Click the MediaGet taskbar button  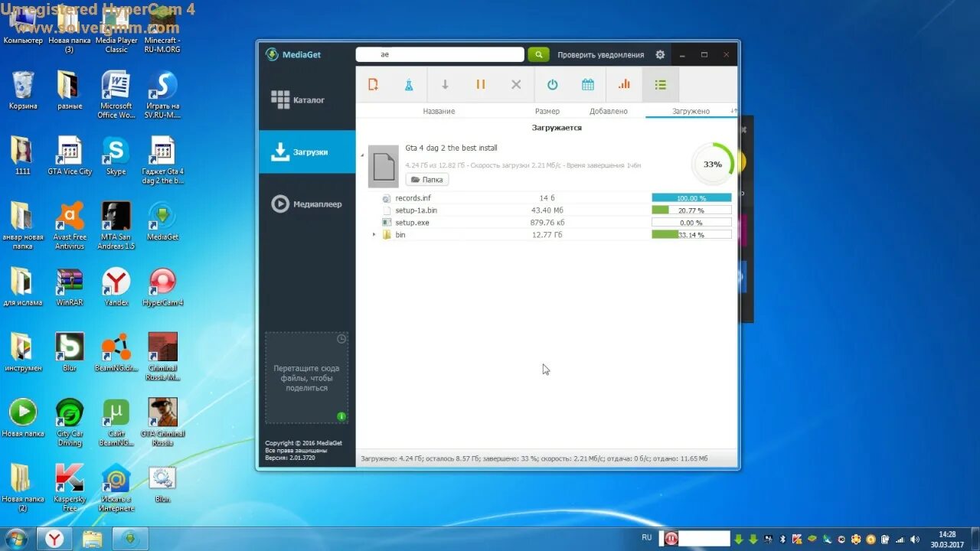[130, 539]
